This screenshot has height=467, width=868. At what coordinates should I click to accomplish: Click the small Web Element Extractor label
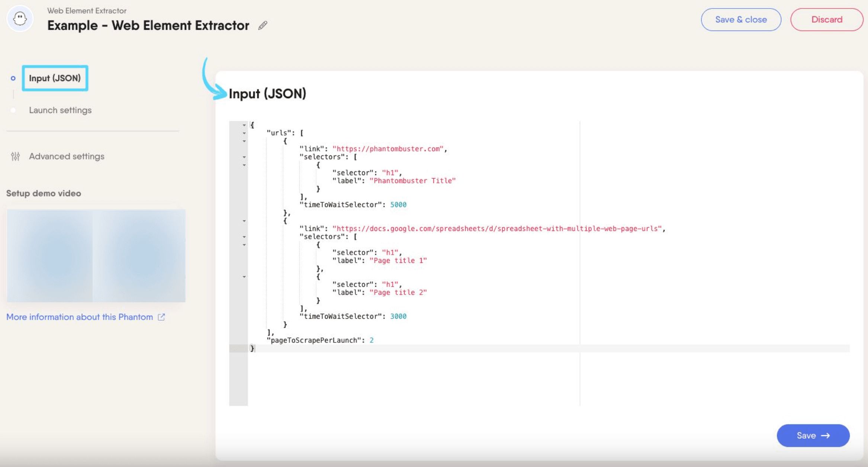pos(87,10)
